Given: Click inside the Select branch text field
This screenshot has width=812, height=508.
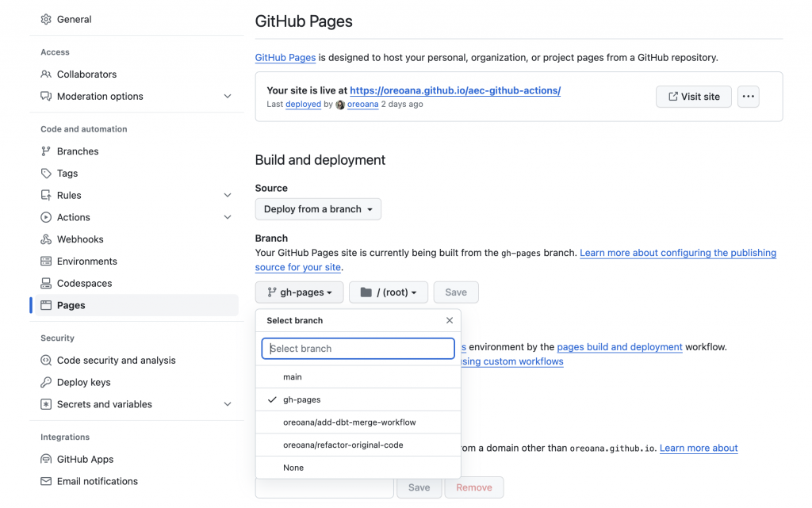Looking at the screenshot, I should pyautogui.click(x=357, y=348).
